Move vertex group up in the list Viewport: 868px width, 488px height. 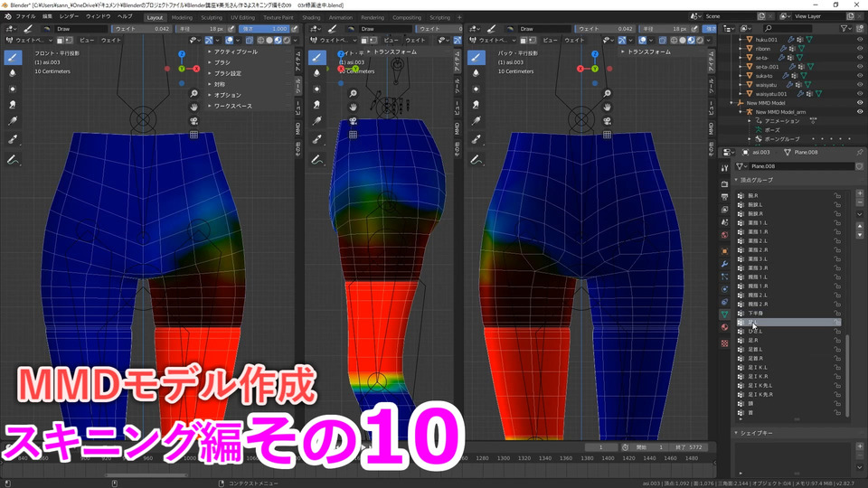pos(860,226)
